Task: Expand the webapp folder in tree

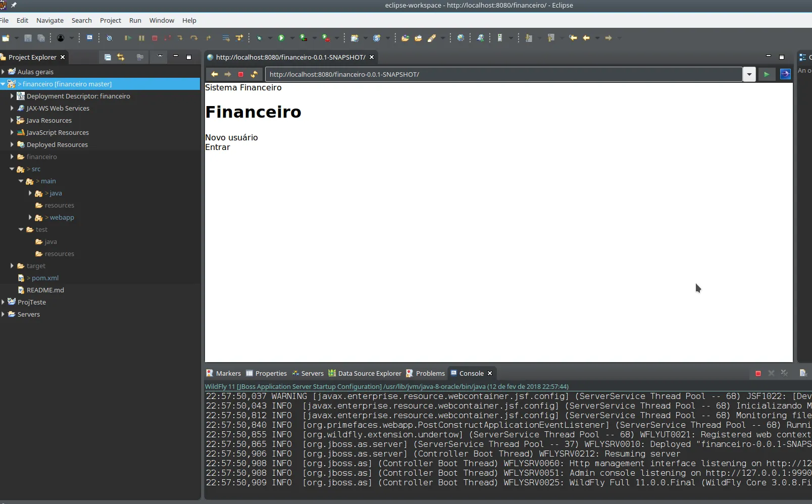Action: [30, 217]
